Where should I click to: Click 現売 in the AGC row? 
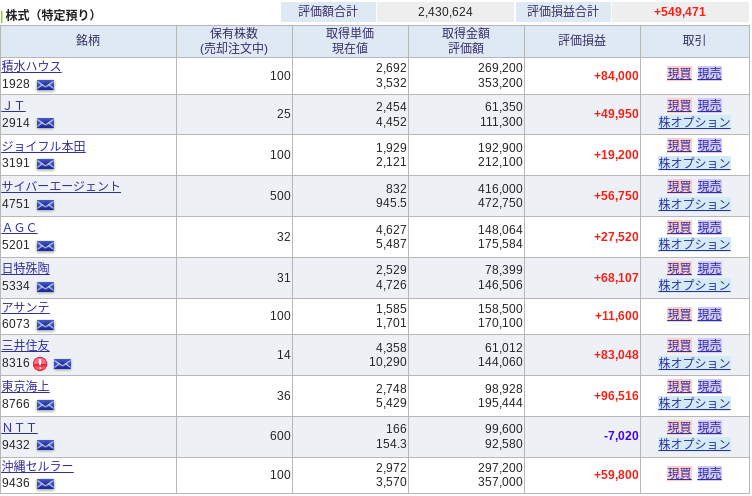click(x=709, y=227)
